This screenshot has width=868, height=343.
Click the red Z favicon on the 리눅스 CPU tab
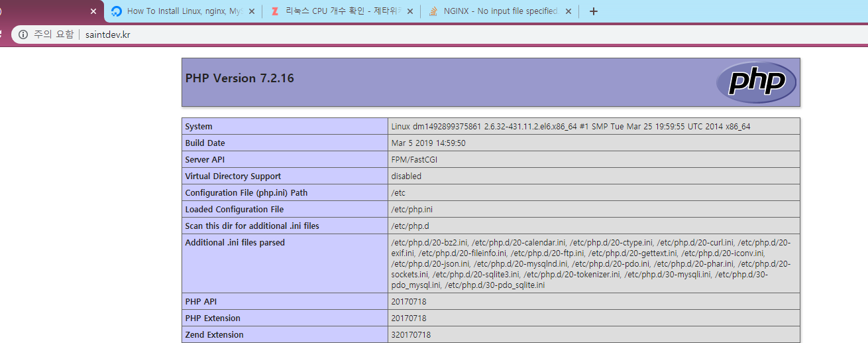click(275, 11)
